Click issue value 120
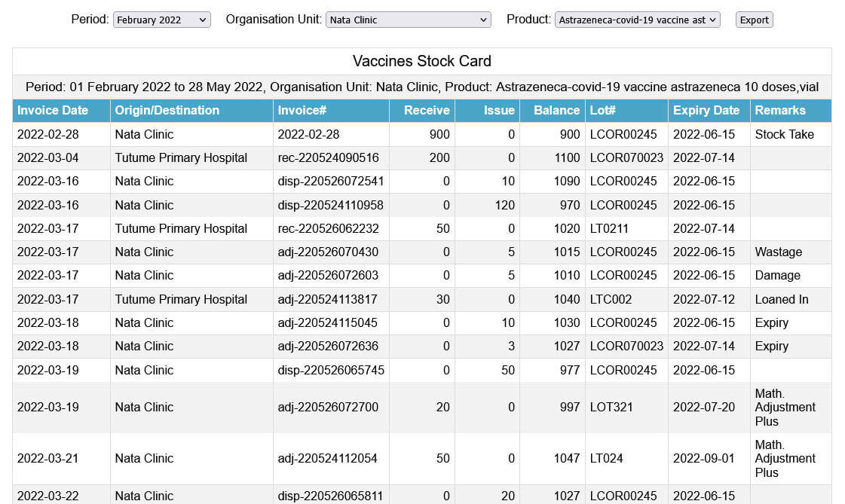 [504, 205]
